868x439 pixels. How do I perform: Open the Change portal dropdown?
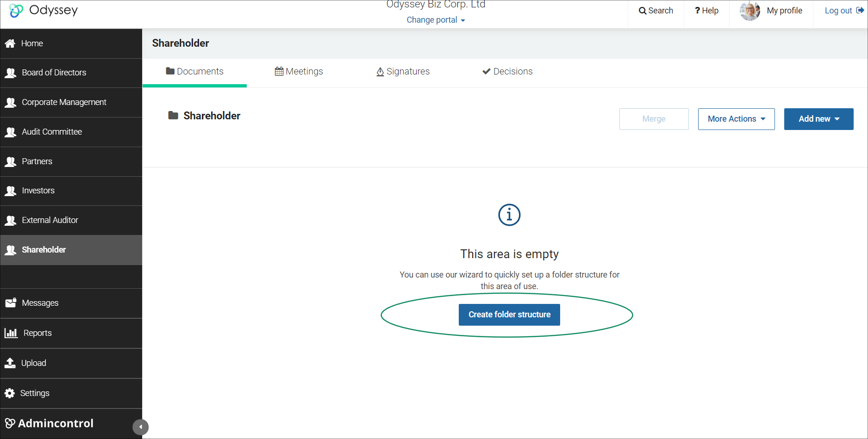(436, 20)
